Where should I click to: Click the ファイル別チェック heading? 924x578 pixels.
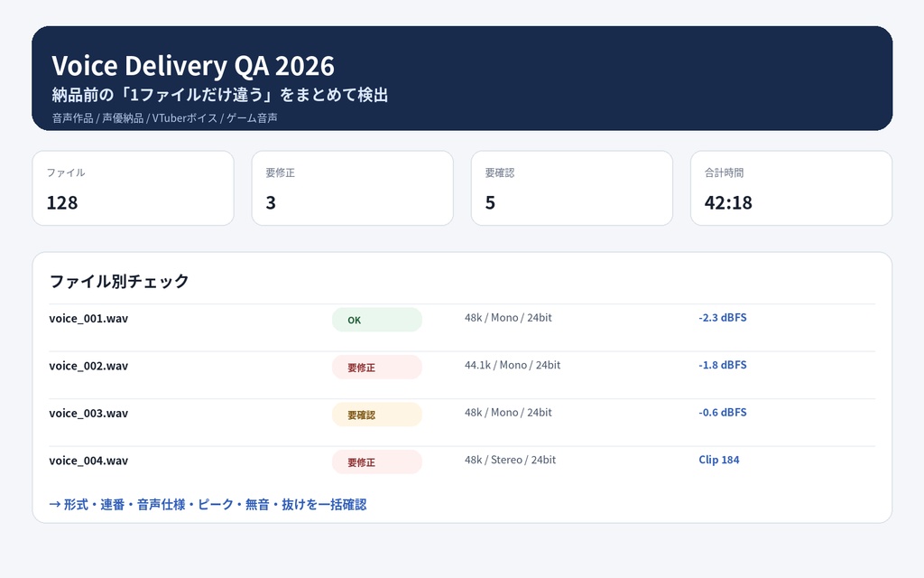(x=119, y=281)
